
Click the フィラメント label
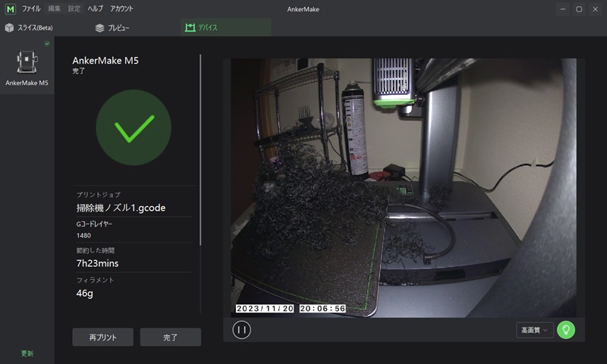tap(96, 280)
